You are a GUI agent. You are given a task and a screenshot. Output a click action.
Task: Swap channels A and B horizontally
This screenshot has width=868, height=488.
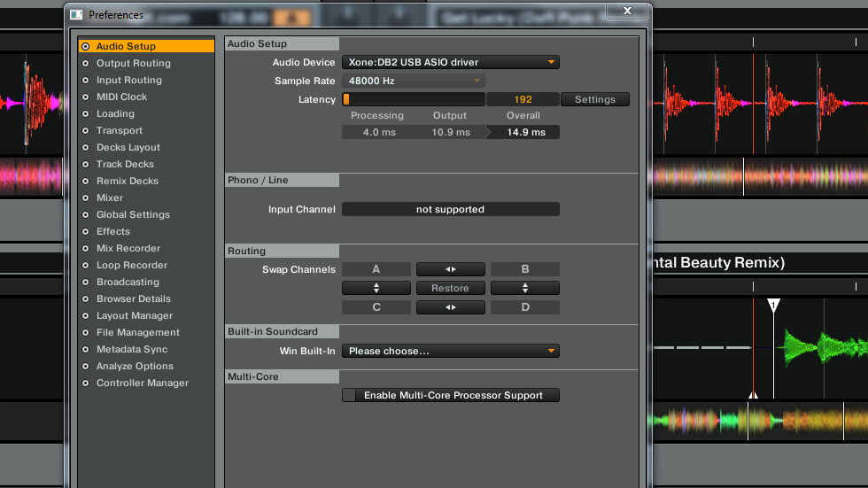point(451,269)
